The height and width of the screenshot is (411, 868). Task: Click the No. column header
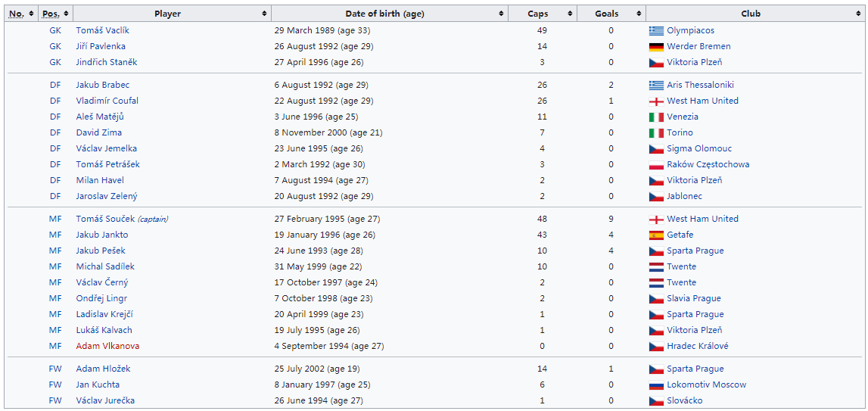coord(16,14)
